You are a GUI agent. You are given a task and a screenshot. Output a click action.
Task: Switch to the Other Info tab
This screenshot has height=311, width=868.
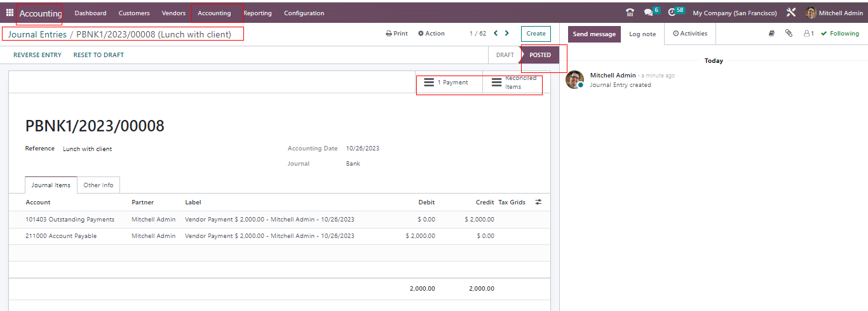[x=98, y=185]
